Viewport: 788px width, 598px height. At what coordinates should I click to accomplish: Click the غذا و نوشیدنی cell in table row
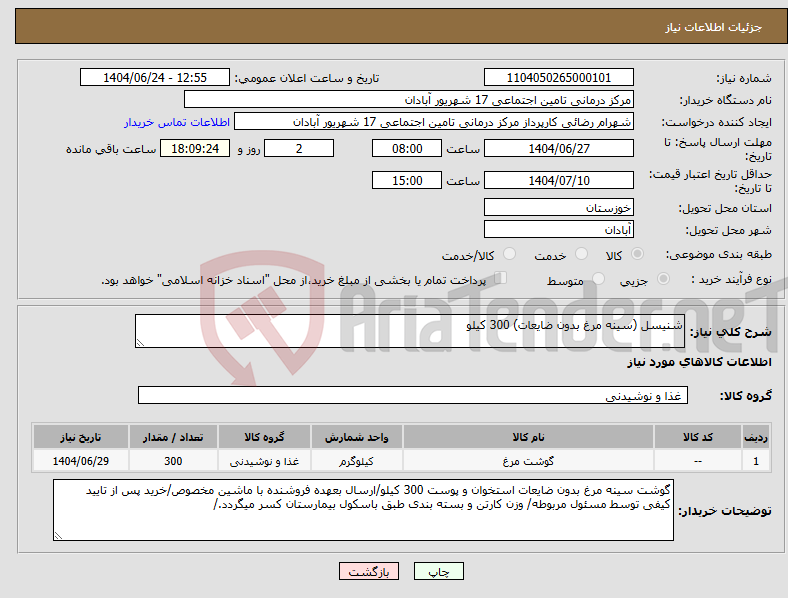coord(264,461)
